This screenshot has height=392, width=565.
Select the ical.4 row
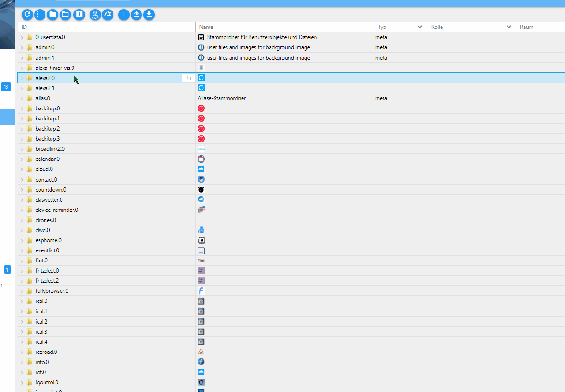tap(291, 341)
